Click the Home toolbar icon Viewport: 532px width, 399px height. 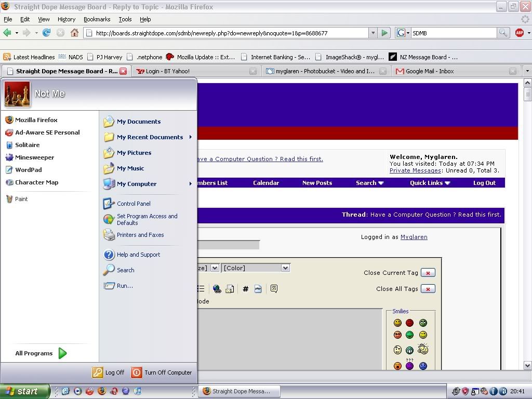(74, 33)
